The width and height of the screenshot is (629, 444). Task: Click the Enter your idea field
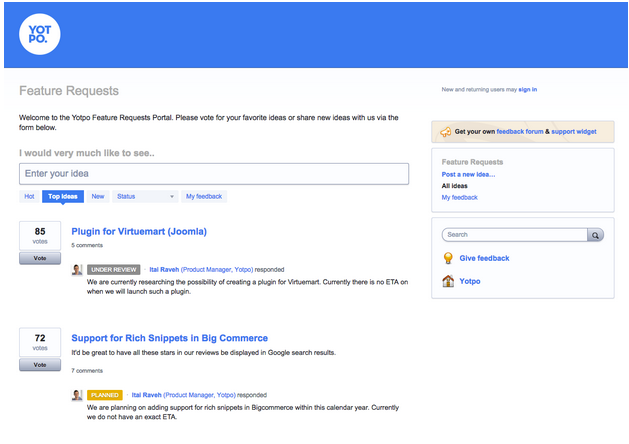214,174
